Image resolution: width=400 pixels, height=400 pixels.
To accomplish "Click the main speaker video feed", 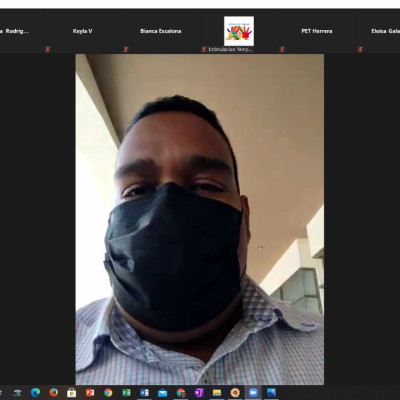I will pyautogui.click(x=200, y=219).
